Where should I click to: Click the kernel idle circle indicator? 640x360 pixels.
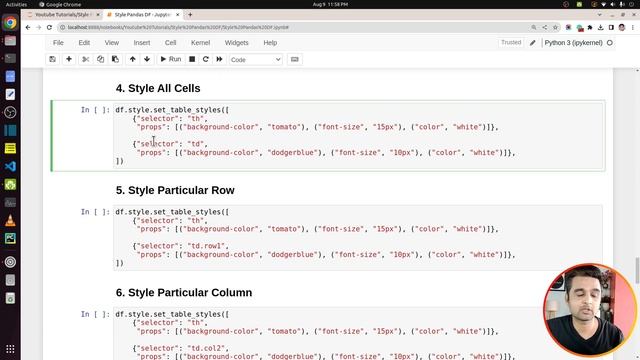coord(610,42)
